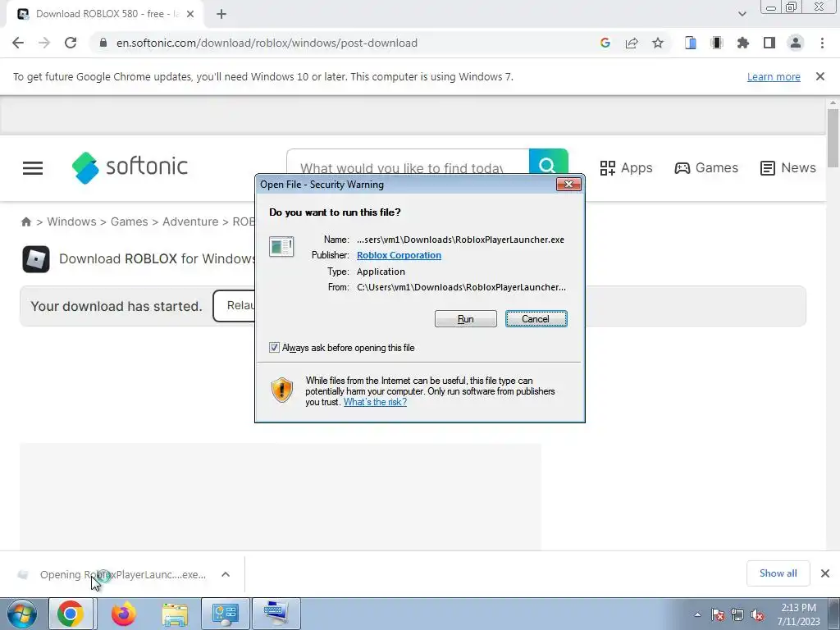Open the News section
This screenshot has height=630, width=840.
click(x=788, y=167)
